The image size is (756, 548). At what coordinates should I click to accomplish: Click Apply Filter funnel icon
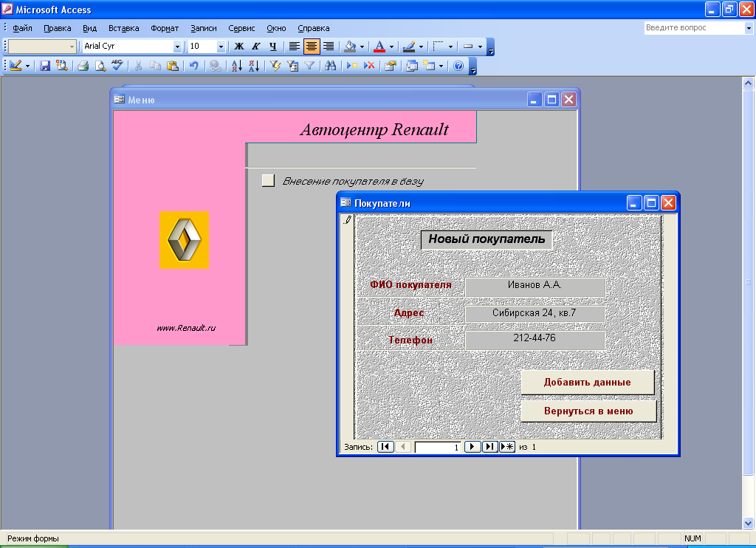point(309,66)
